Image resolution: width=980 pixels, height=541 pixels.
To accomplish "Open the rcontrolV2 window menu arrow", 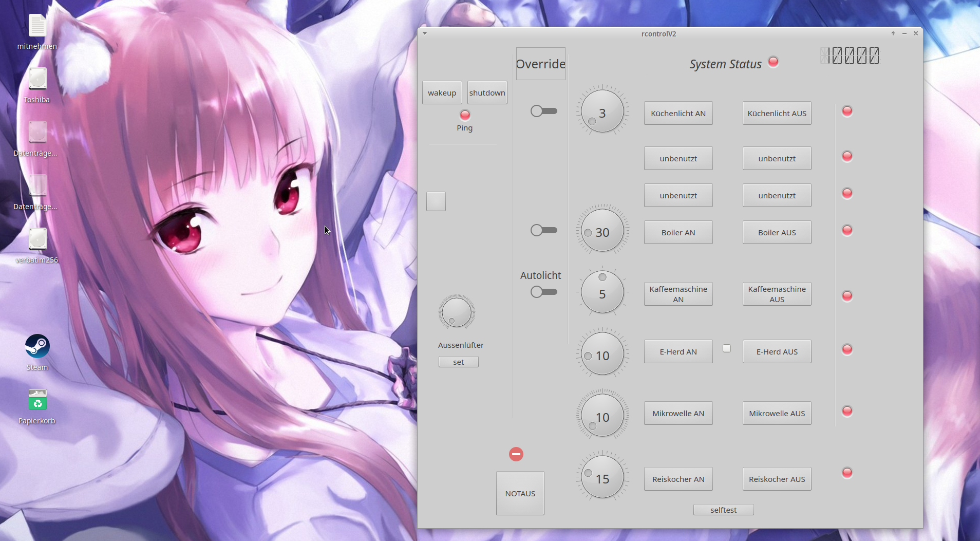I will [x=425, y=33].
